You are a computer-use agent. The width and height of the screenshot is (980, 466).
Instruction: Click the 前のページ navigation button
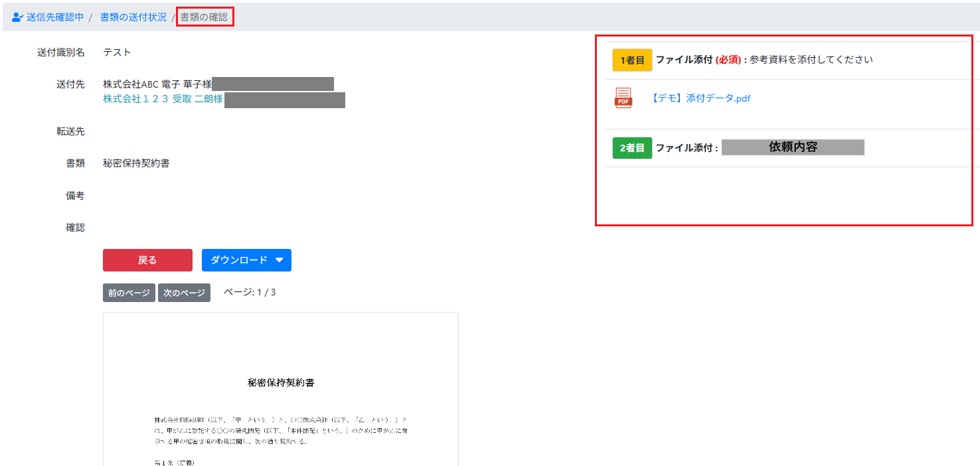click(129, 292)
